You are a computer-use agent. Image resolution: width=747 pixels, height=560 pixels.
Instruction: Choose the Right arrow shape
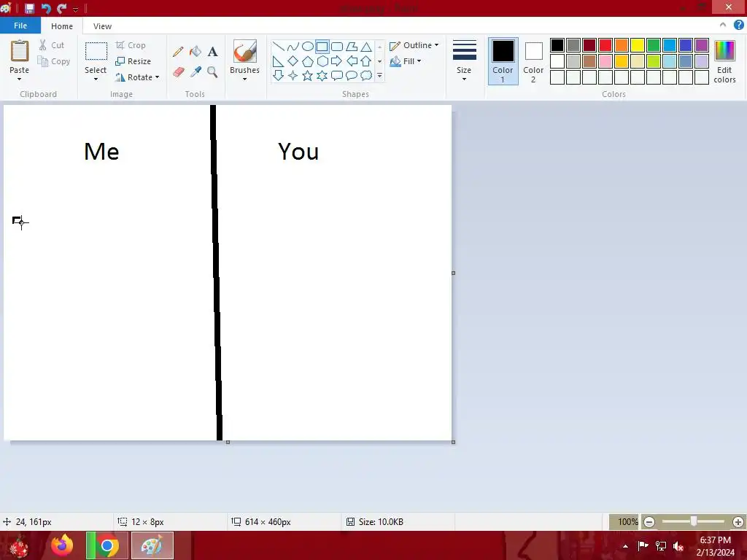(x=337, y=61)
